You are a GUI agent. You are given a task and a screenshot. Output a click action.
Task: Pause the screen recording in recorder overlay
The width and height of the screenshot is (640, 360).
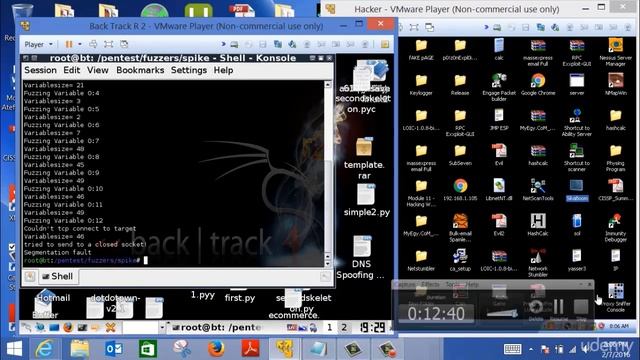(x=558, y=307)
